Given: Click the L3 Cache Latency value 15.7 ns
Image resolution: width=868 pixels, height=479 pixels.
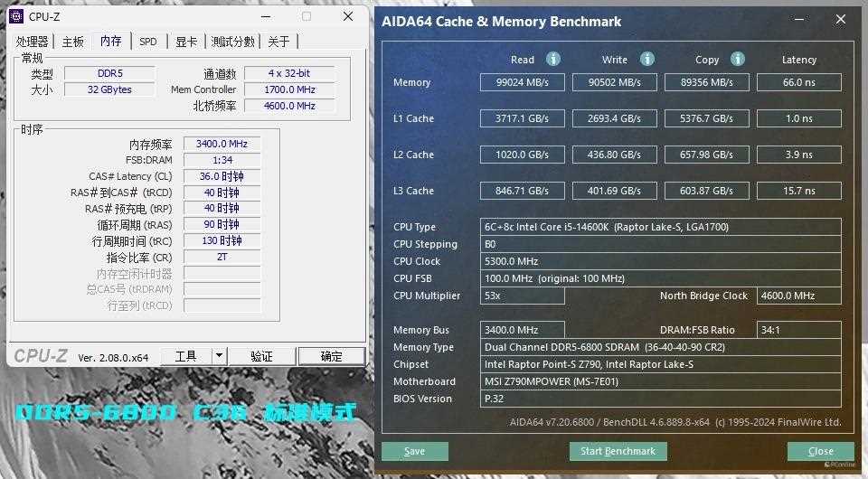Looking at the screenshot, I should 799,191.
